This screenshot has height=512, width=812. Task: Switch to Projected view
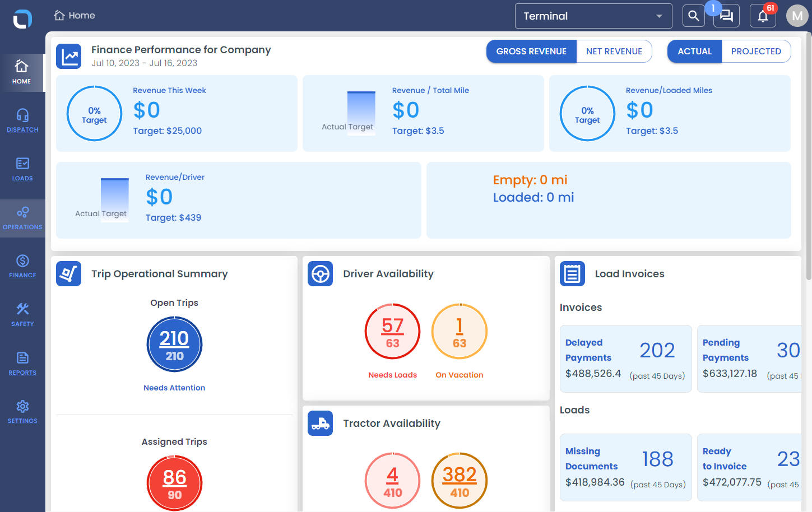[x=756, y=52]
